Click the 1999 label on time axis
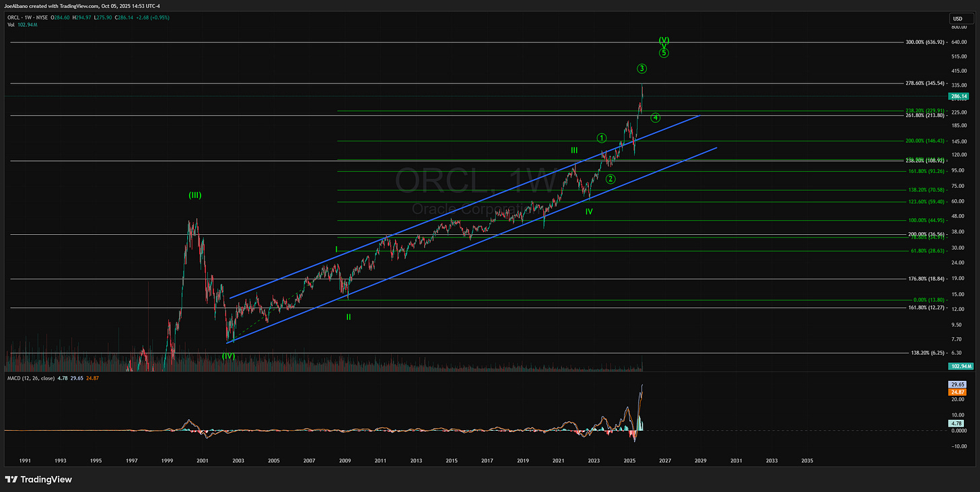 (x=167, y=460)
